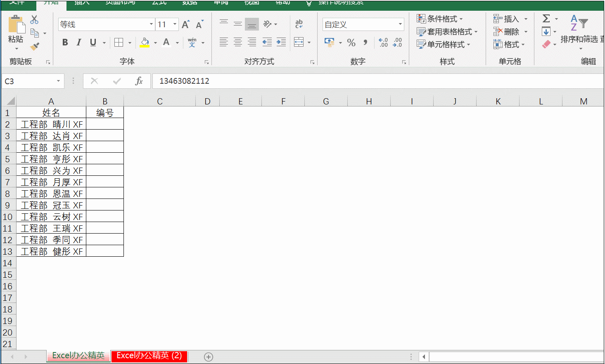Screen dimensions: 605x364
Task: Toggle underline formatting
Action: [93, 42]
